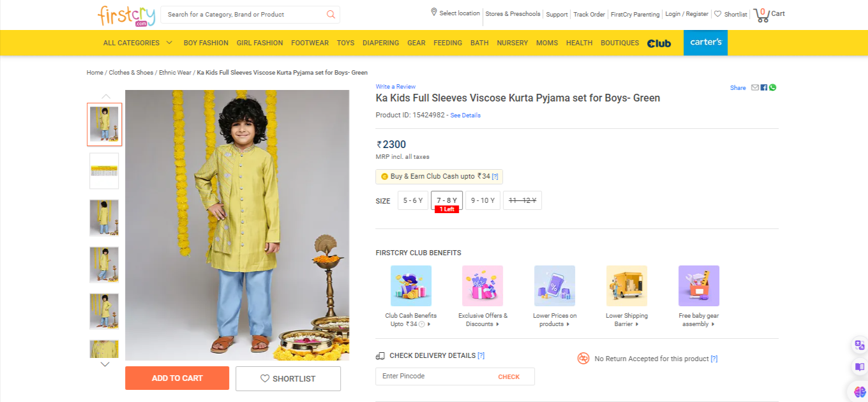Share product via email icon
The height and width of the screenshot is (402, 868).
(x=755, y=87)
